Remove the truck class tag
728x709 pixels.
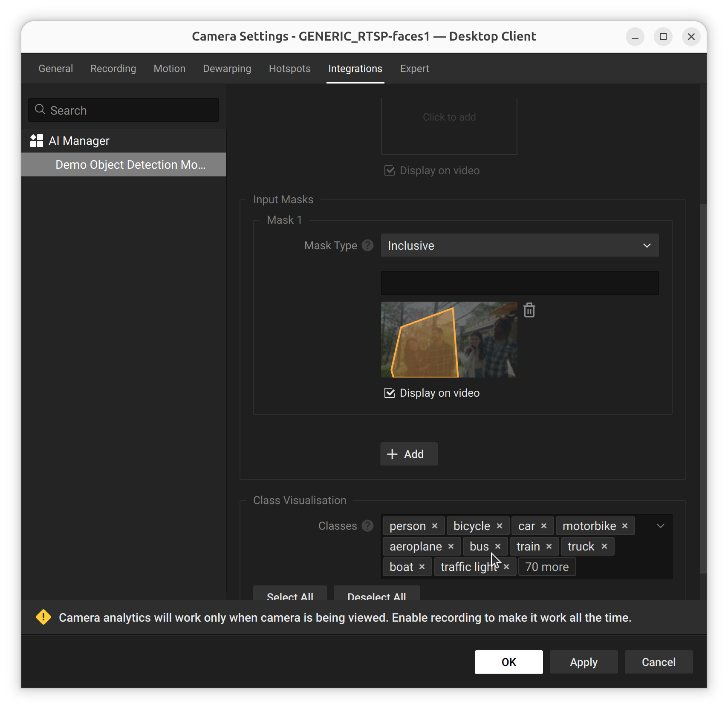(604, 546)
